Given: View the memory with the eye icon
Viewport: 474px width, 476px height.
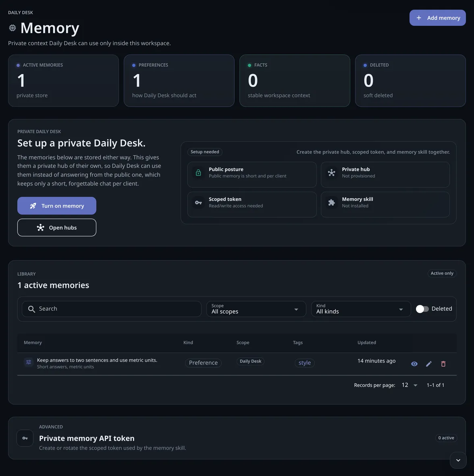Looking at the screenshot, I should [414, 364].
